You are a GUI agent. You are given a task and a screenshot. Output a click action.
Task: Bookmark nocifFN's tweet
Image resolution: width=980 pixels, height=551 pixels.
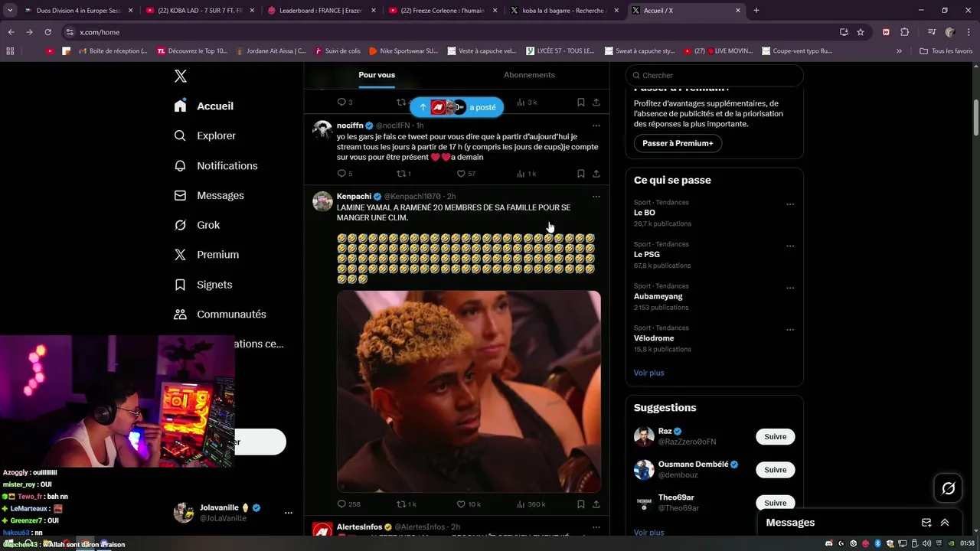(581, 174)
